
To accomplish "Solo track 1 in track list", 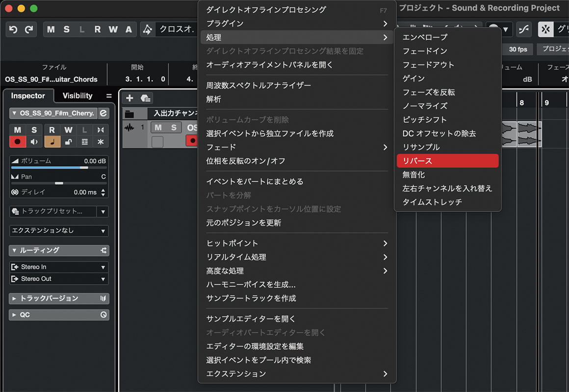I will (174, 127).
